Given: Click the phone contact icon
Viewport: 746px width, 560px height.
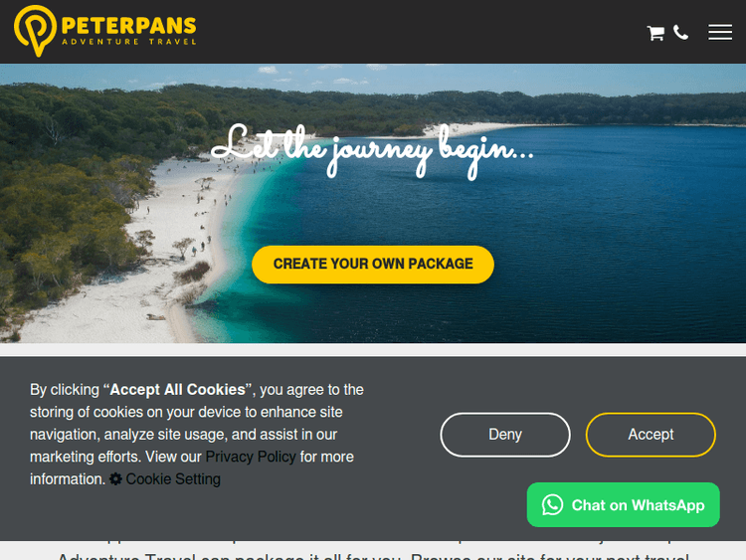Looking at the screenshot, I should 680,33.
